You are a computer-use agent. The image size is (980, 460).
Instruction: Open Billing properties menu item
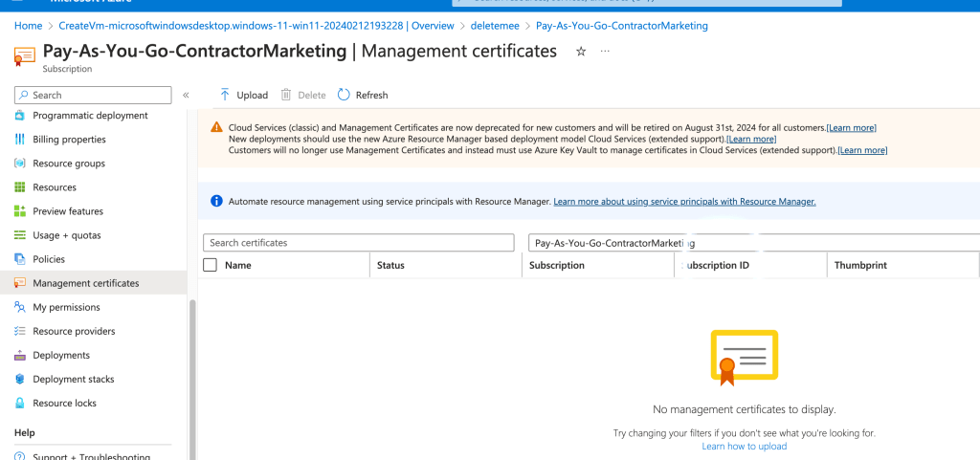click(69, 140)
